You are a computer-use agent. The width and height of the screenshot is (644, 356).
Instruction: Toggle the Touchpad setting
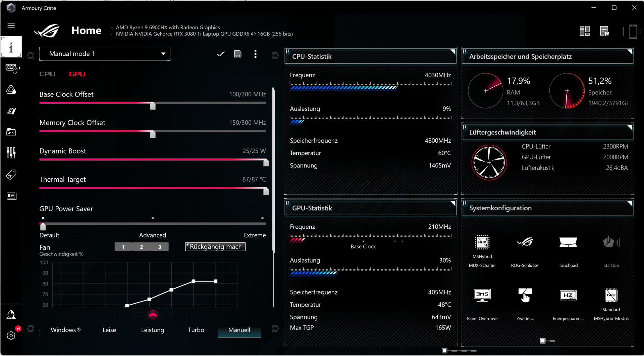click(568, 242)
